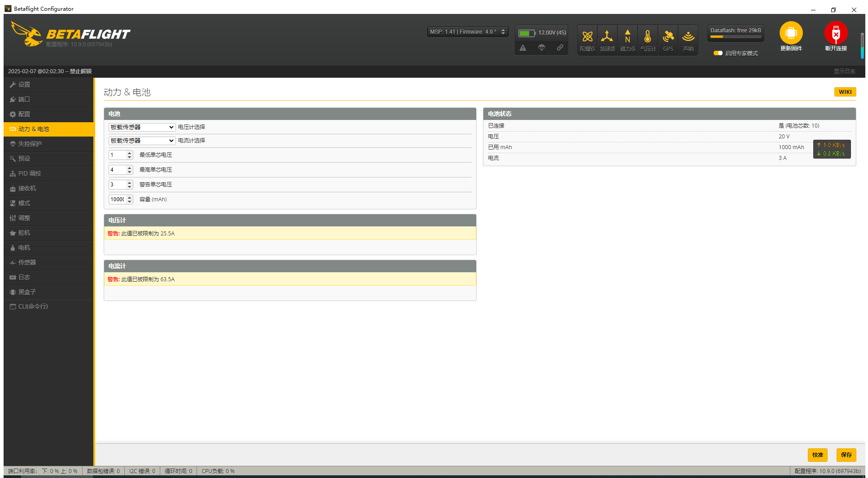868x478 pixels.
Task: Open the 端口 ports tab
Action: 48,99
